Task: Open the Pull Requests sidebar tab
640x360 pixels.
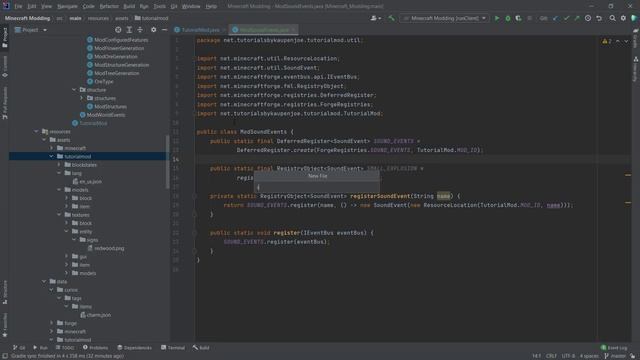Action: click(5, 103)
